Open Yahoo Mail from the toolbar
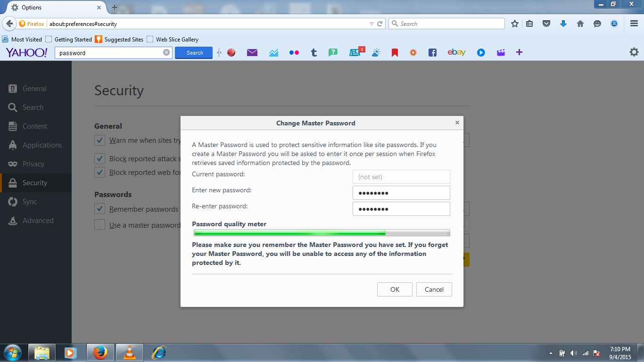Image resolution: width=644 pixels, height=362 pixels. click(x=252, y=52)
